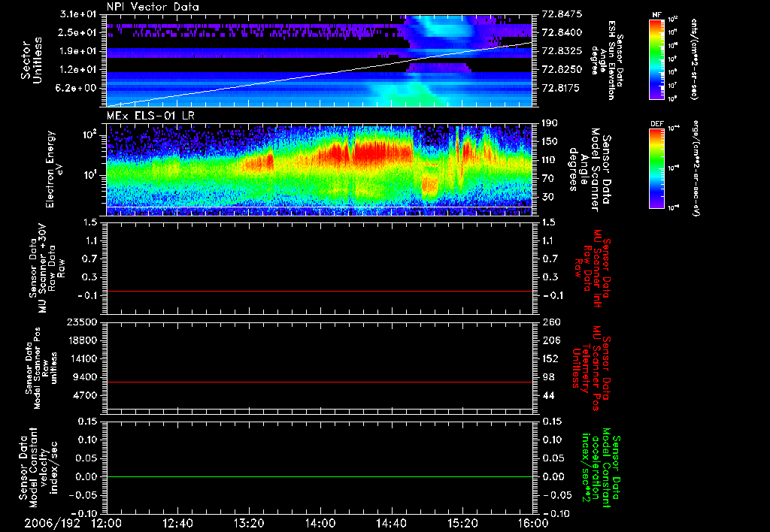770x532 pixels.
Task: Click the 18800 scanner position tick
Action: (x=83, y=340)
